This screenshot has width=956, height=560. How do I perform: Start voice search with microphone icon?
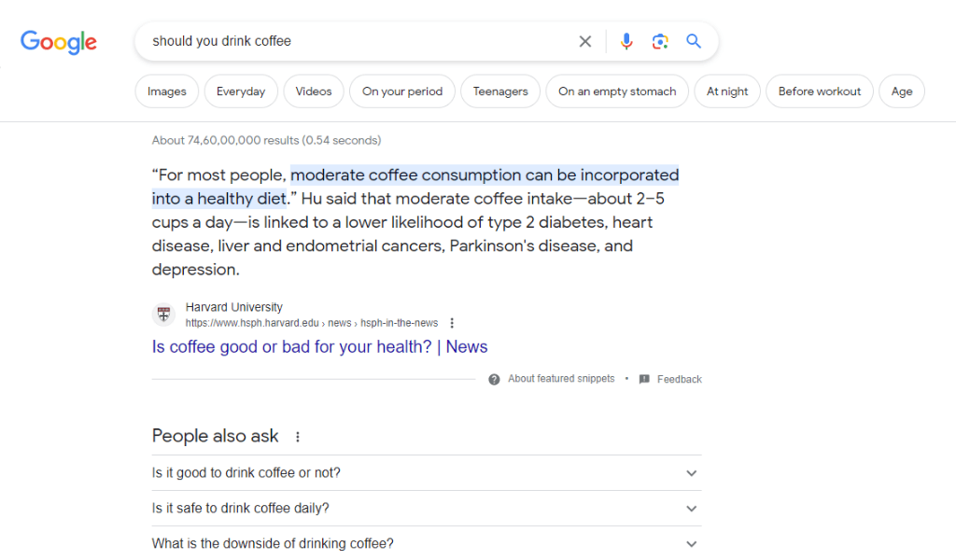coord(626,41)
